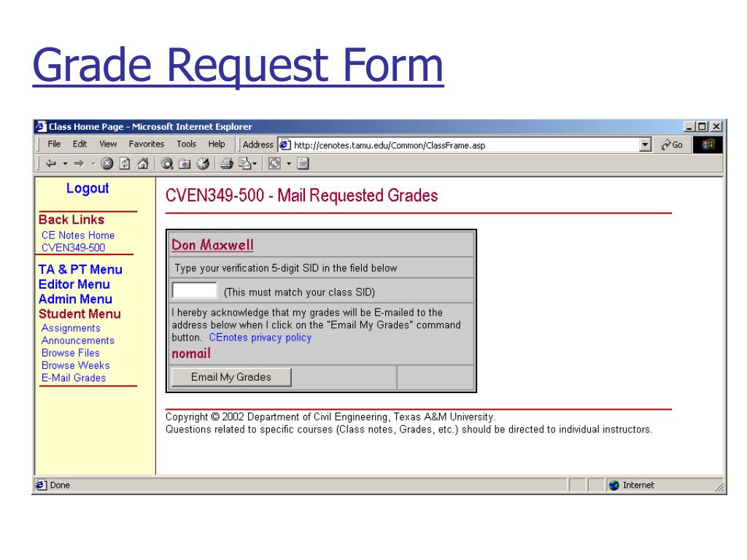Click the Back Links heading
The height and width of the screenshot is (560, 747).
(71, 219)
